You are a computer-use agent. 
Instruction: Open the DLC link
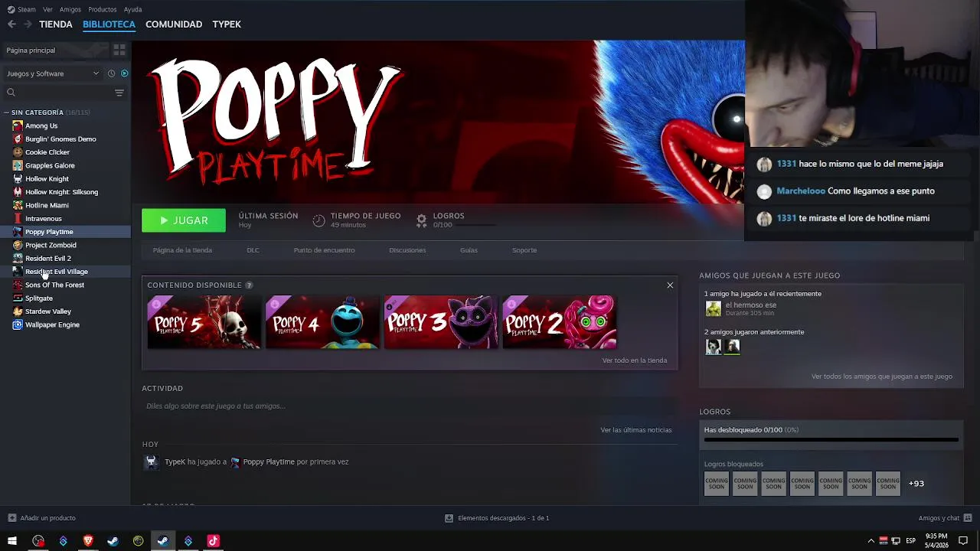click(253, 250)
